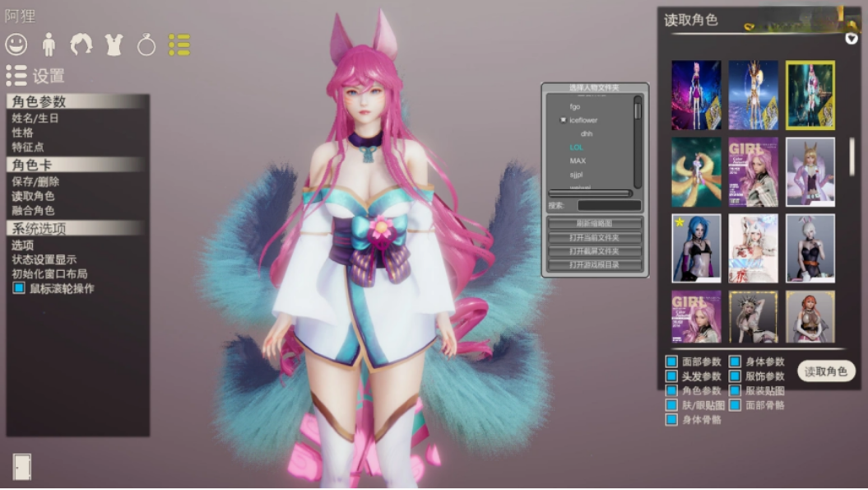The height and width of the screenshot is (490, 868).
Task: Toggle the 服饰参数 checkbox
Action: (x=735, y=376)
